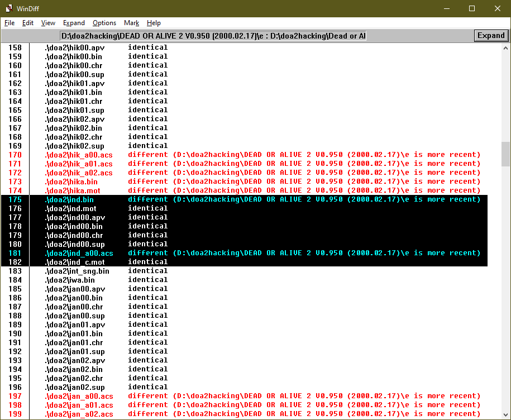Close the WinDiff window
The image size is (511, 420).
497,8
